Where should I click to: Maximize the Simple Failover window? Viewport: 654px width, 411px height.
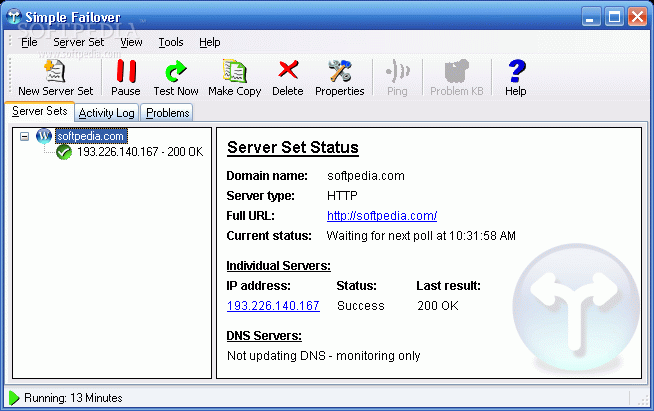[x=614, y=17]
